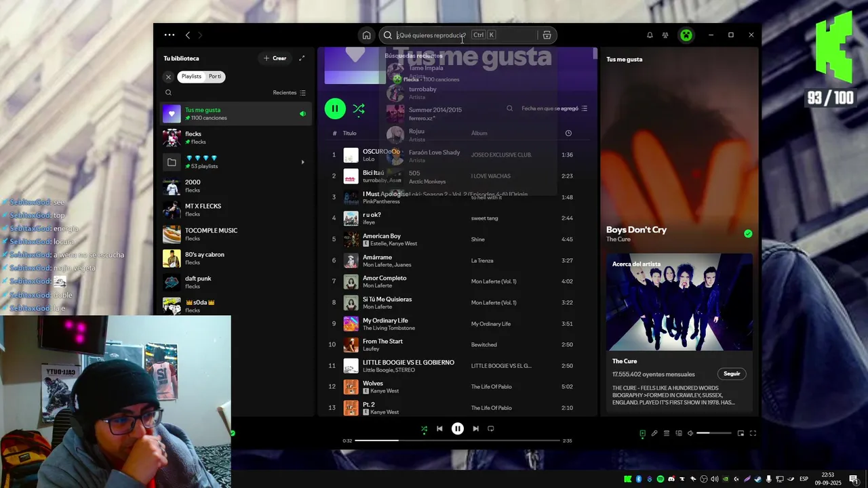The image size is (868, 488).
Task: Follow The Cure with Seguir
Action: [732, 373]
